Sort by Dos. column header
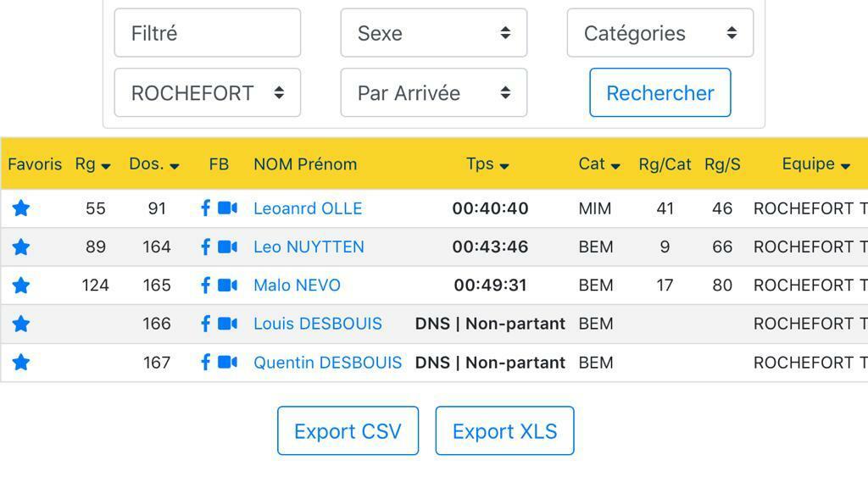 [153, 164]
